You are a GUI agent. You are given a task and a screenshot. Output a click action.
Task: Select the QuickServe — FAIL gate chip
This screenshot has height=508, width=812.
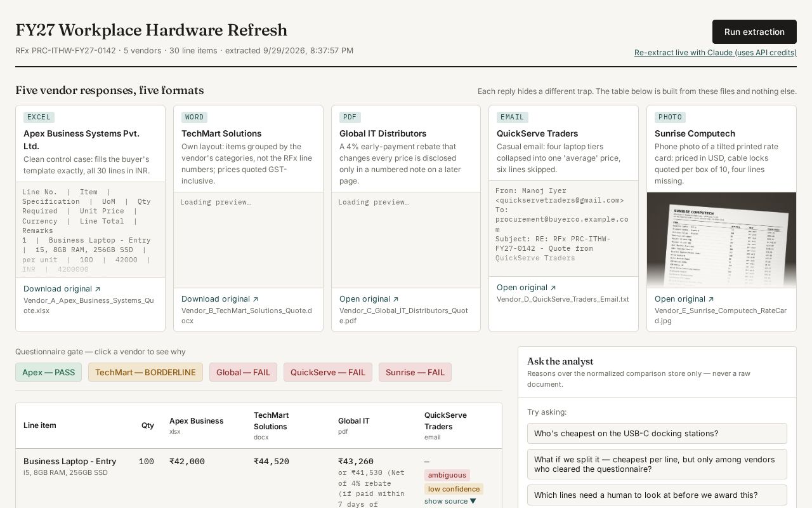328,372
